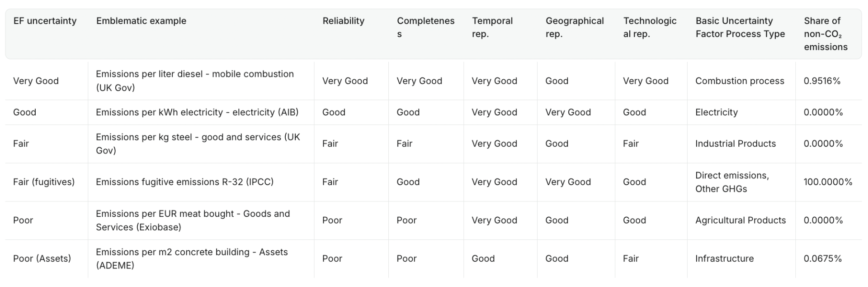868x287 pixels.
Task: Click the Emblematic example column header
Action: [x=141, y=21]
